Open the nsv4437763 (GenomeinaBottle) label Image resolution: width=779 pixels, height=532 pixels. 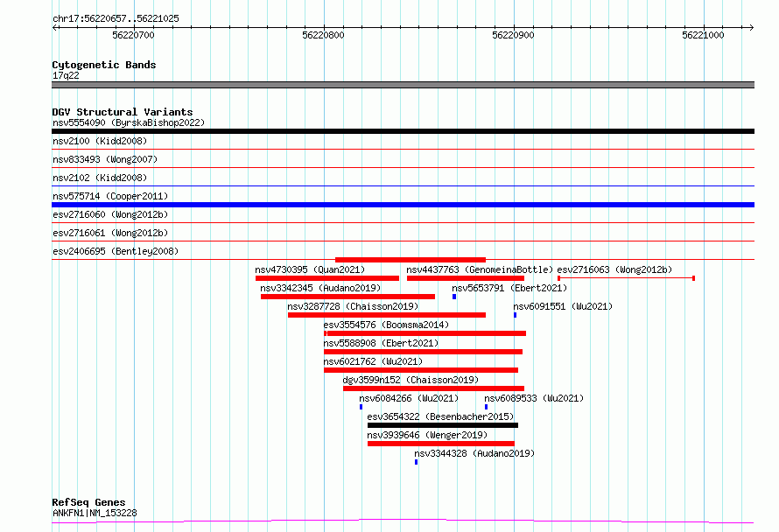[480, 269]
